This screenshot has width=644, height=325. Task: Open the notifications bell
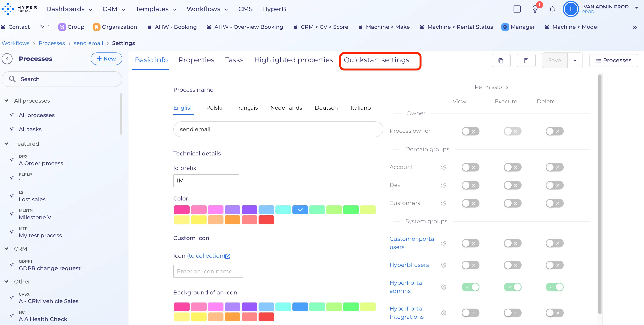click(x=552, y=9)
